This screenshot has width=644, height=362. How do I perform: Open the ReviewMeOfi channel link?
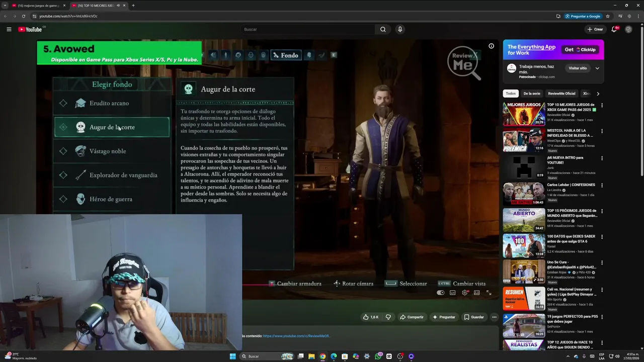point(297,336)
